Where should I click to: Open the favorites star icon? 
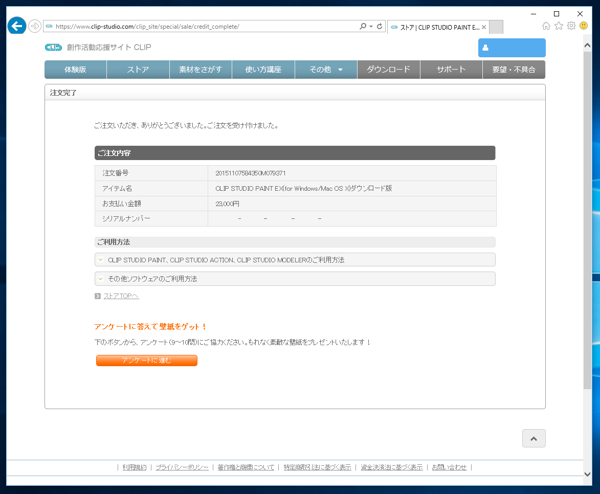pyautogui.click(x=559, y=26)
